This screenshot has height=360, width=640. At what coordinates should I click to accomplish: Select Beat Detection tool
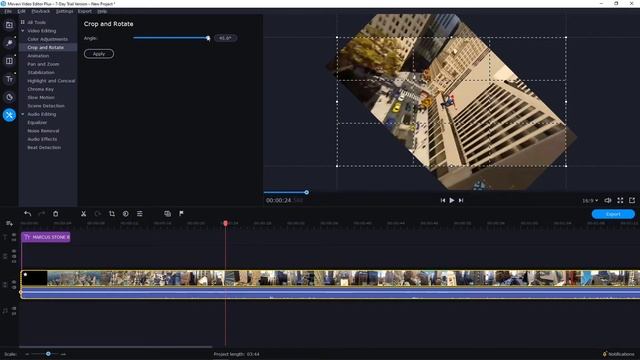coord(44,147)
